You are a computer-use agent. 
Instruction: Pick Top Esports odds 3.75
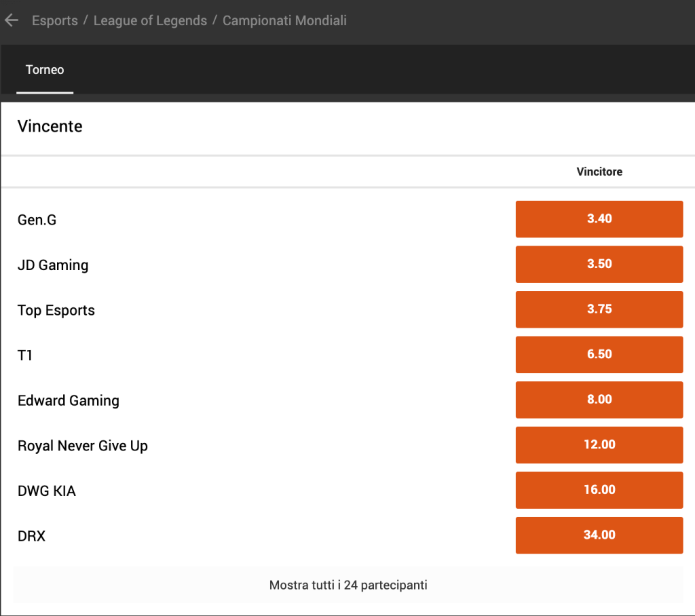pyautogui.click(x=599, y=309)
